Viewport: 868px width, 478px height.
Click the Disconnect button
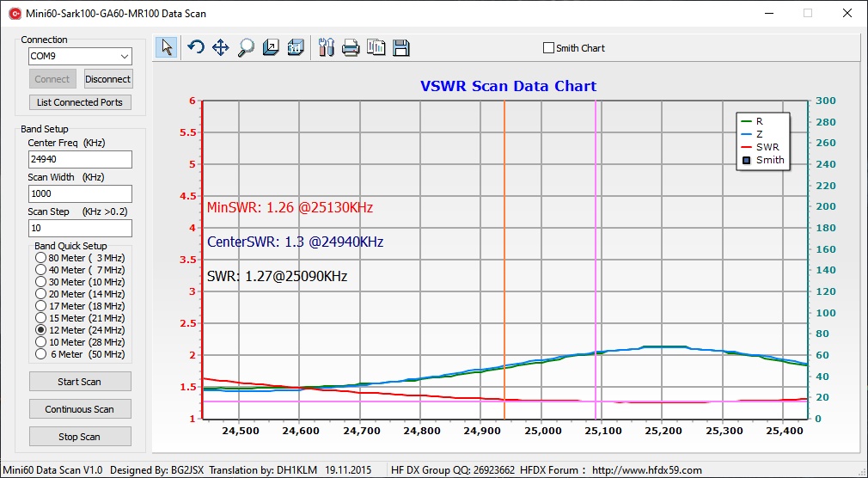click(108, 79)
